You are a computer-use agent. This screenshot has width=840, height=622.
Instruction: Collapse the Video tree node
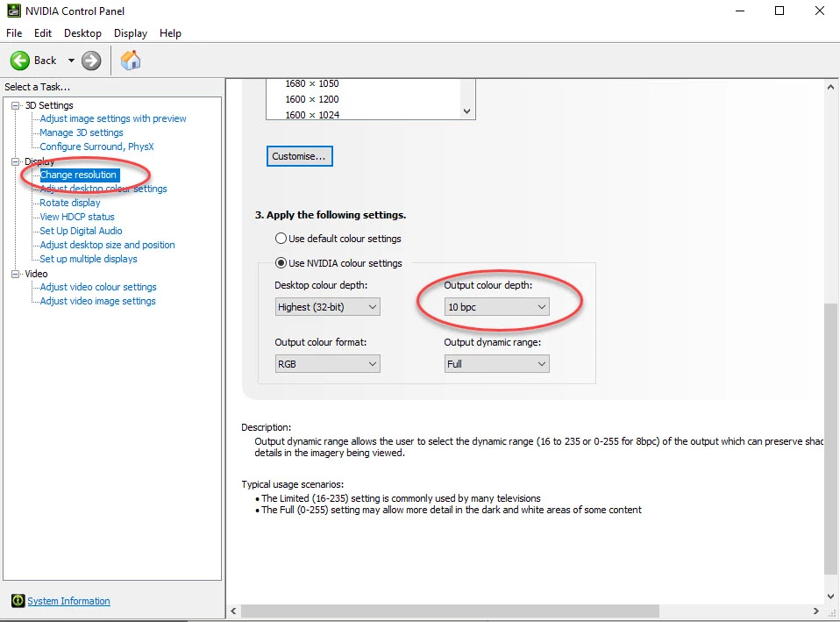pos(16,274)
